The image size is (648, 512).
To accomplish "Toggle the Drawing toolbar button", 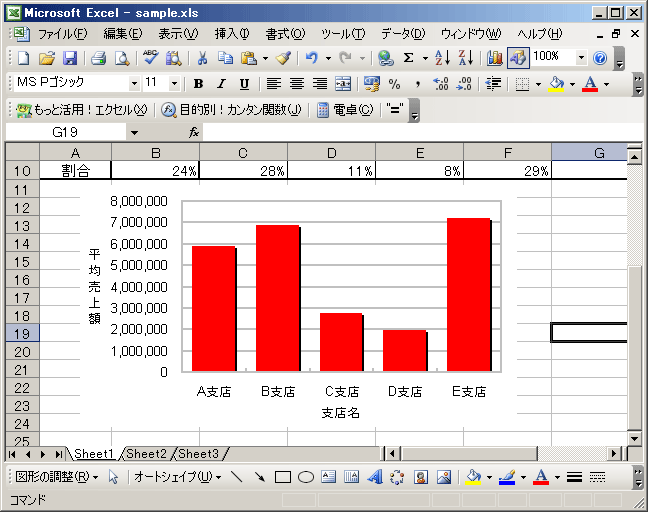I will coord(518,58).
